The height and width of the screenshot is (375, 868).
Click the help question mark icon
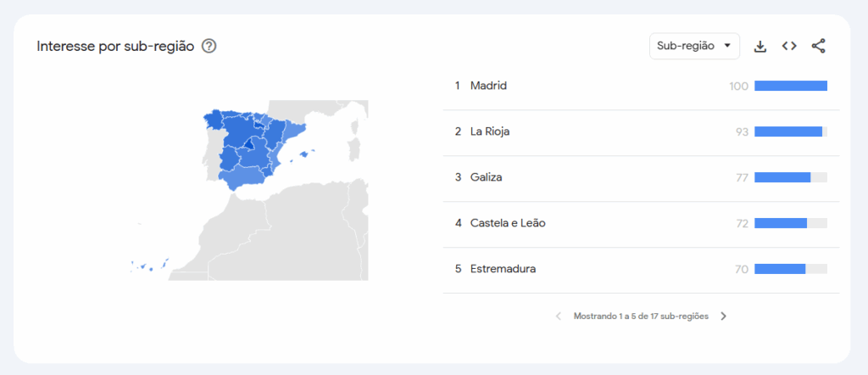pyautogui.click(x=209, y=46)
